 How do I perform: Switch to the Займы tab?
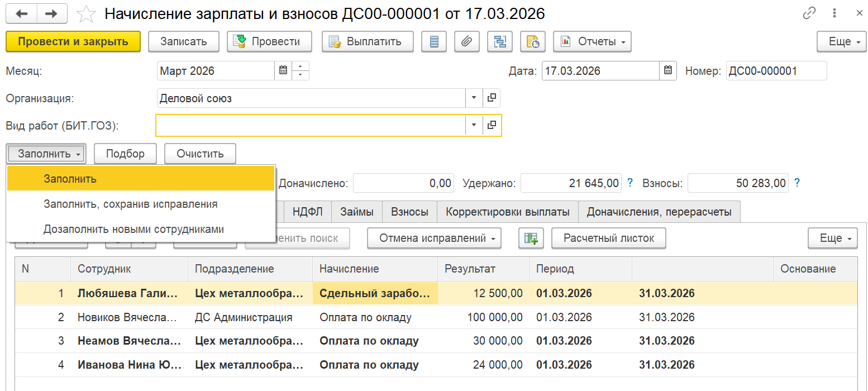point(356,212)
